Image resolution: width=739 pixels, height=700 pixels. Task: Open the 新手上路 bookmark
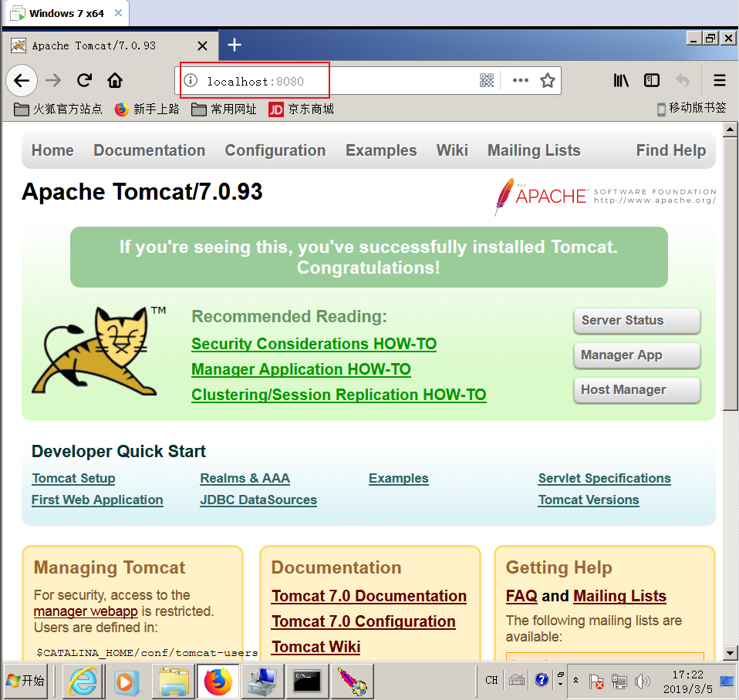147,109
